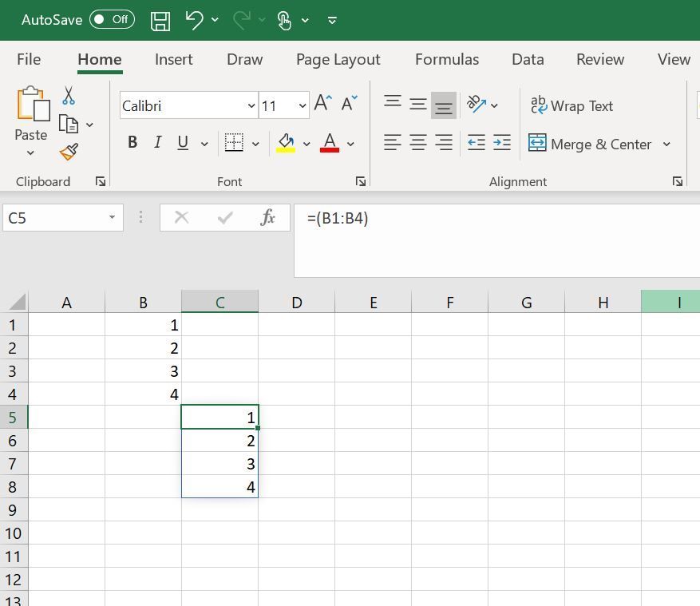Click Center horizontal alignment icon
Screen dimensions: 700x606
pos(418,143)
